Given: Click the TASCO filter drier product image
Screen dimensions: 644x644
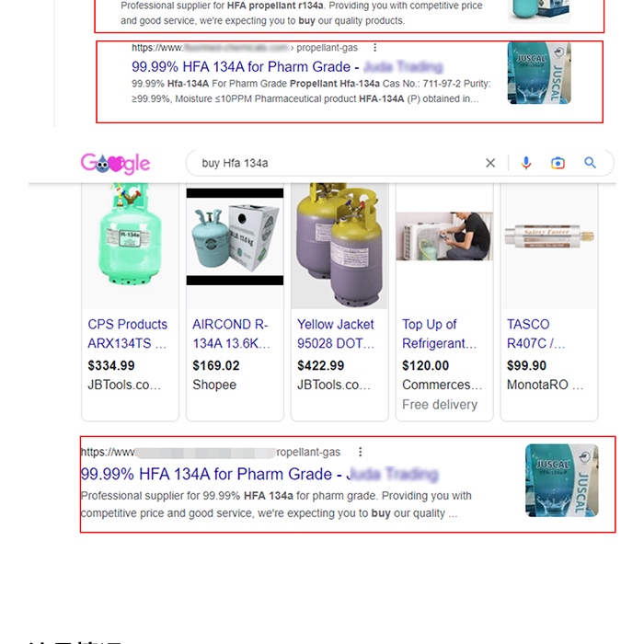Looking at the screenshot, I should pos(549,236).
